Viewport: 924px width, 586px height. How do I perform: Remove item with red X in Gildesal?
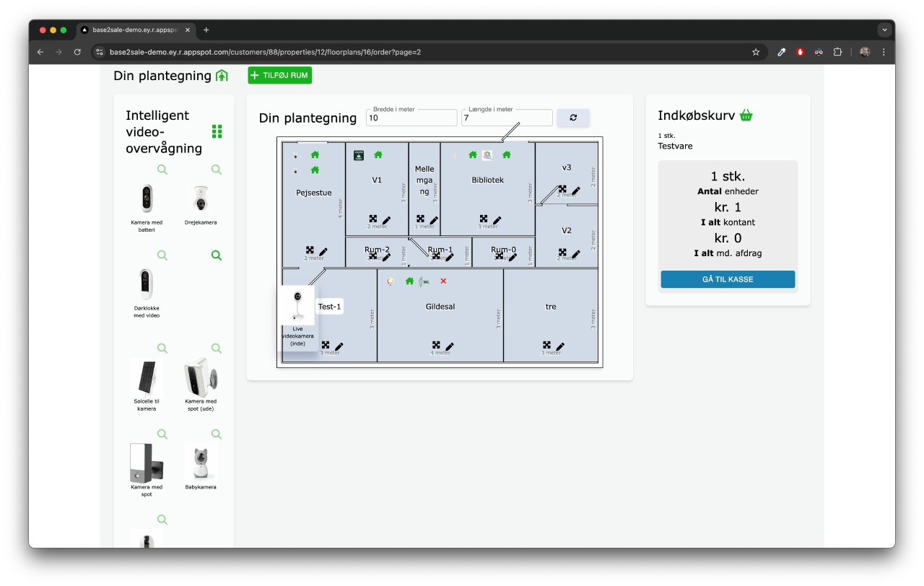click(x=443, y=281)
